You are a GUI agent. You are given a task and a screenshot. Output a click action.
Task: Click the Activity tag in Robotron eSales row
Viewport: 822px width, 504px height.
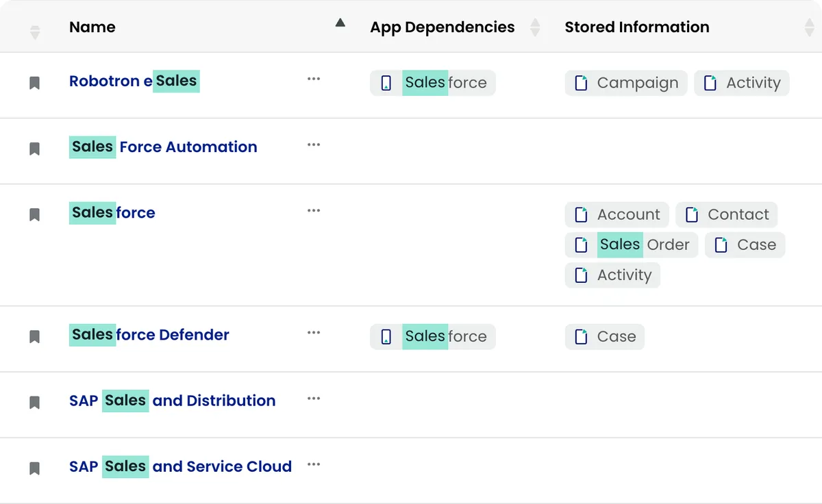pyautogui.click(x=742, y=83)
